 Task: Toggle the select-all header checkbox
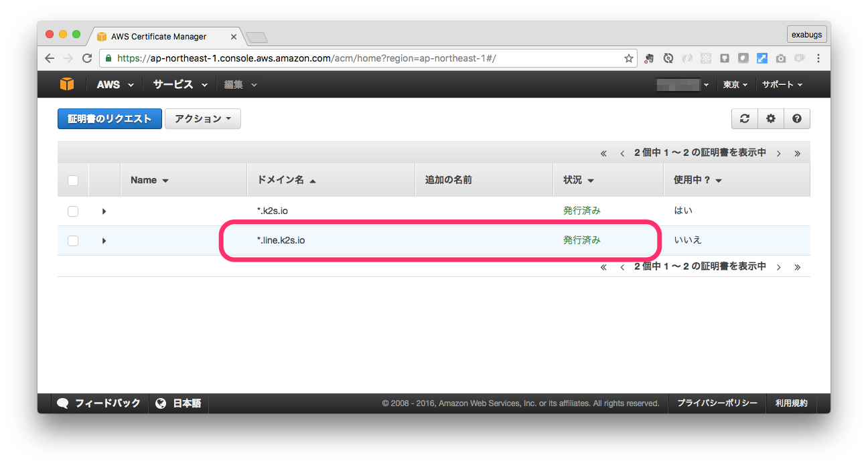pyautogui.click(x=73, y=180)
